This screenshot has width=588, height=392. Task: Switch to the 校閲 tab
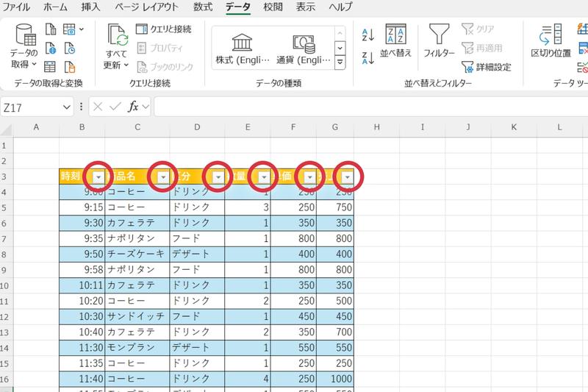pyautogui.click(x=273, y=7)
